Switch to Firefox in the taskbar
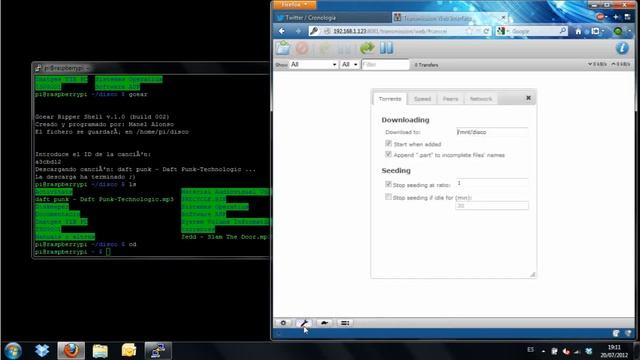640x360 pixels. click(71, 350)
